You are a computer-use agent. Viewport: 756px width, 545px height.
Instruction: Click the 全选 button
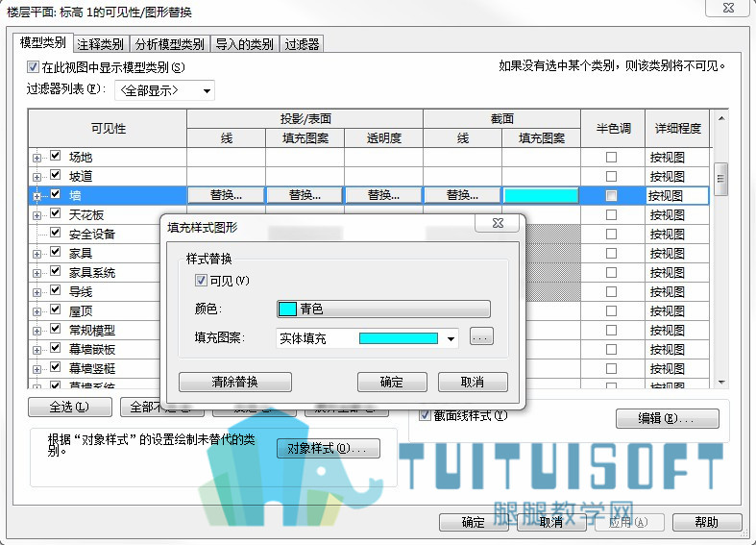(x=70, y=407)
